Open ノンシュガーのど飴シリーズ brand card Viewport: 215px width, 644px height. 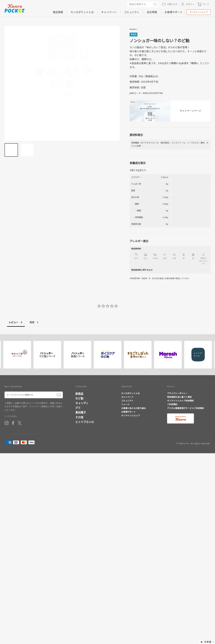(x=47, y=355)
